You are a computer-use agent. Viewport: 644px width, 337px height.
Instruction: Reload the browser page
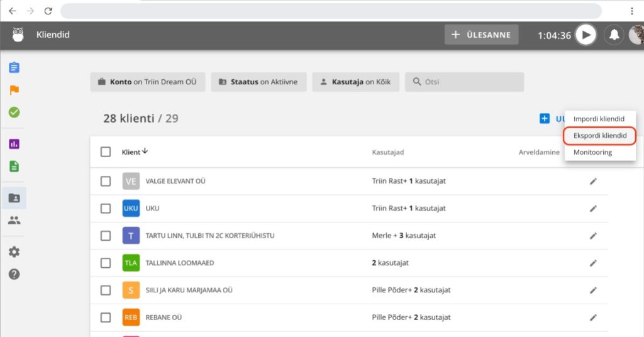tap(48, 11)
